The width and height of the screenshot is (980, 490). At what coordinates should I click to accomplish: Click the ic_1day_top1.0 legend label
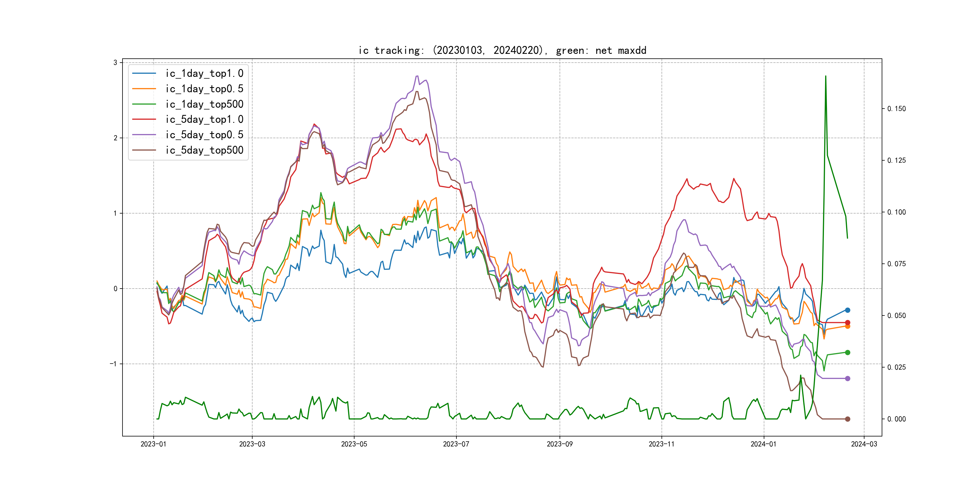click(x=204, y=73)
